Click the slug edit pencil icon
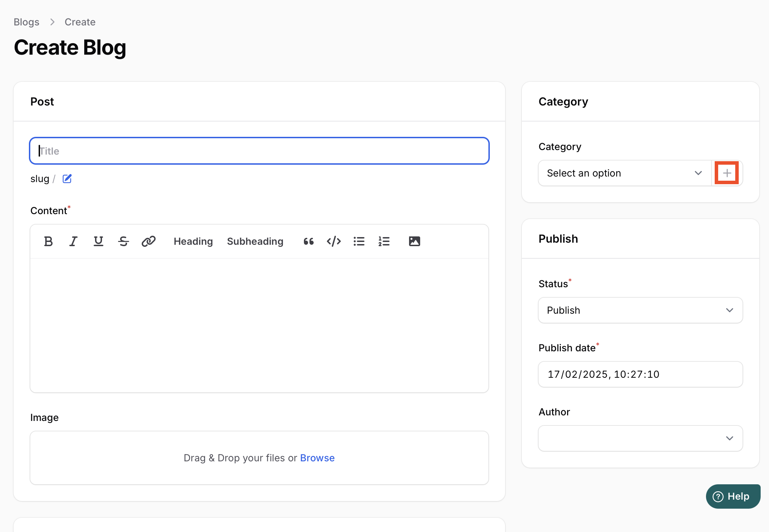 67,179
